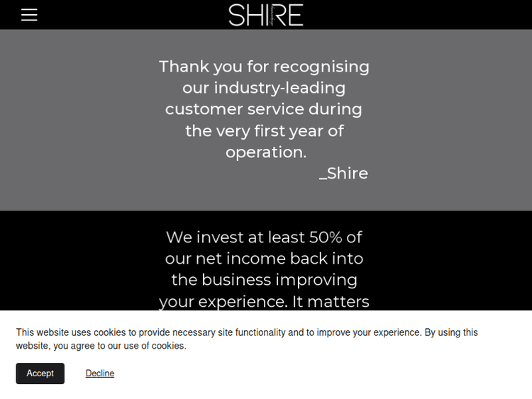Viewport: 532px width, 399px height.
Task: Click the "the business improving" text line
Action: pyautogui.click(x=264, y=280)
